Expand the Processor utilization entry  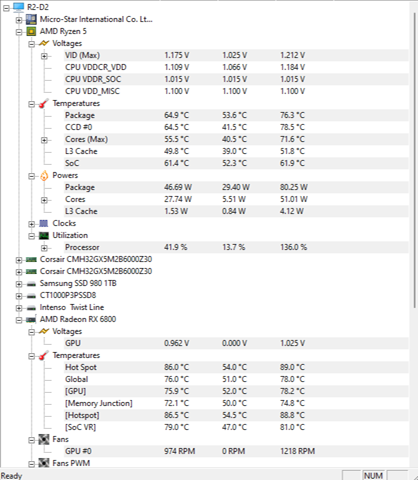click(x=44, y=248)
